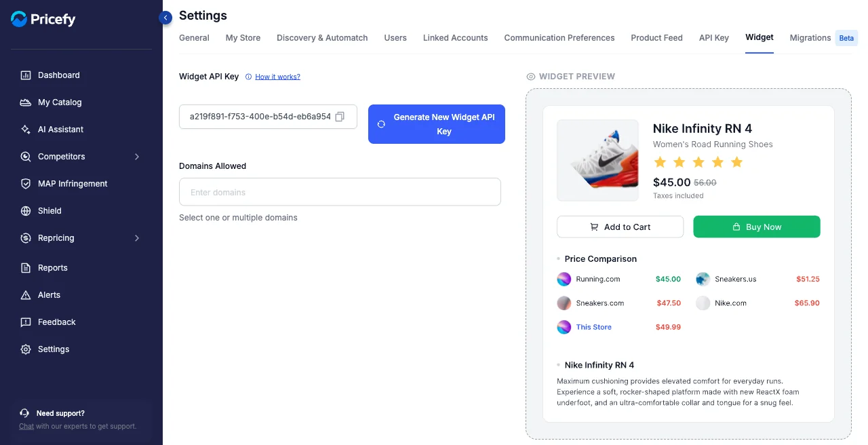Switch to the My Store tab
This screenshot has height=445, width=868.
coord(243,38)
